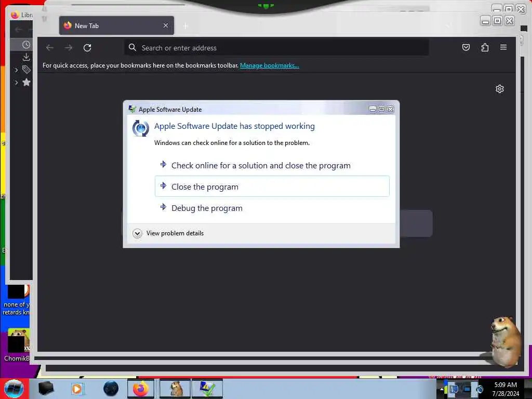Switch to hamster app on taskbar
The height and width of the screenshot is (399, 532).
[175, 389]
